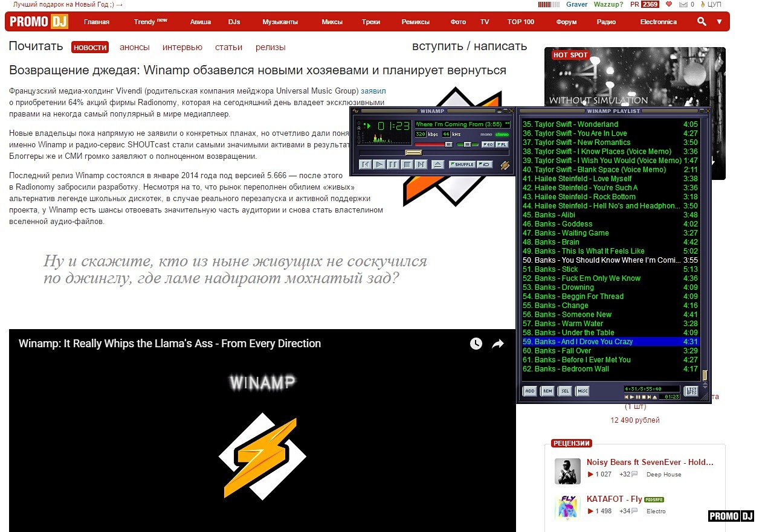Click the Winamp Stop button
Image resolution: width=765 pixels, height=532 pixels.
[407, 164]
